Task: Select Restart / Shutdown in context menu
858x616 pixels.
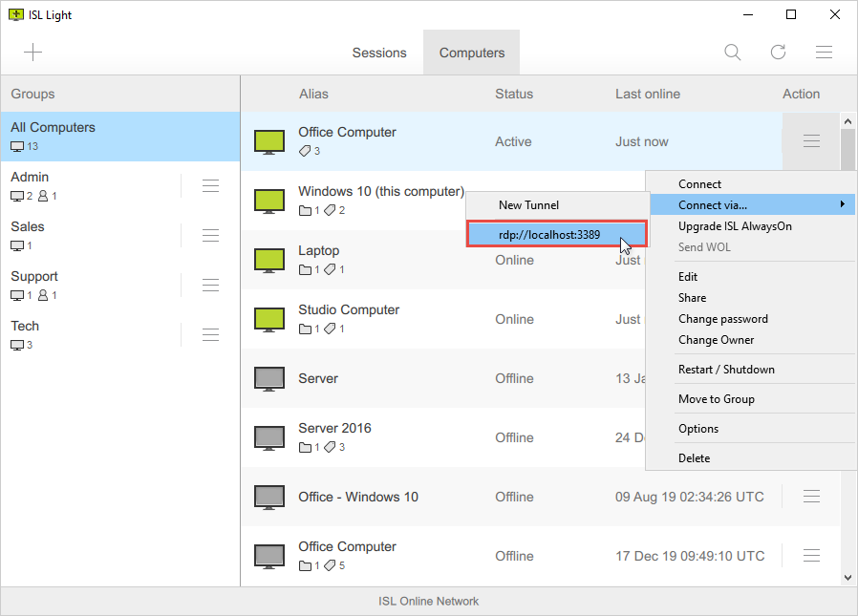Action: (726, 370)
